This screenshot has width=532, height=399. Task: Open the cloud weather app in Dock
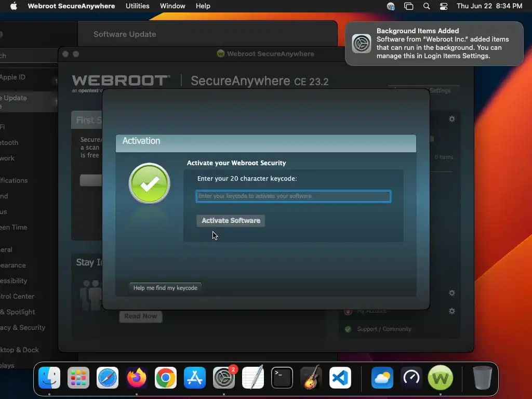point(382,377)
